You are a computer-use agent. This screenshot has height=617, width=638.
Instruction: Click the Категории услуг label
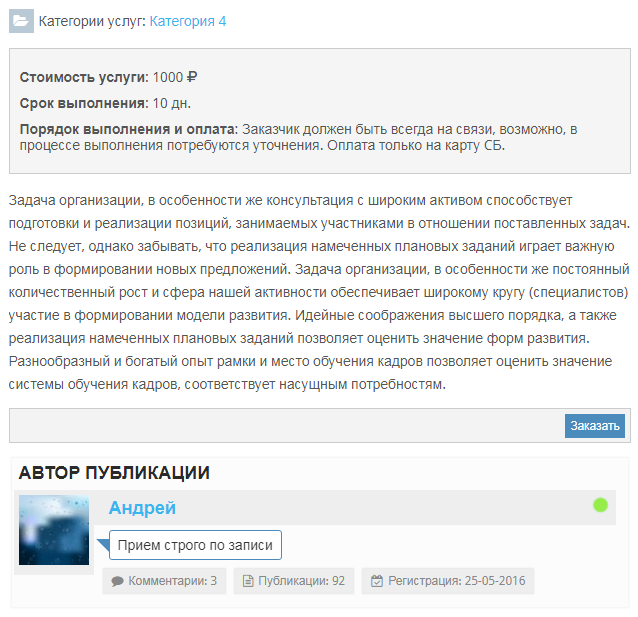click(x=92, y=21)
